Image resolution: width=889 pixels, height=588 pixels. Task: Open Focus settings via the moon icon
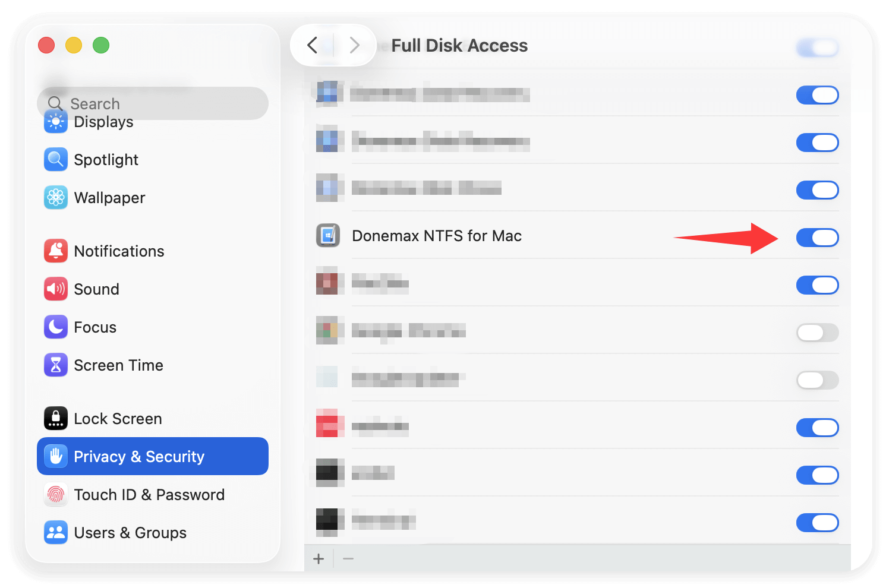[x=55, y=327]
